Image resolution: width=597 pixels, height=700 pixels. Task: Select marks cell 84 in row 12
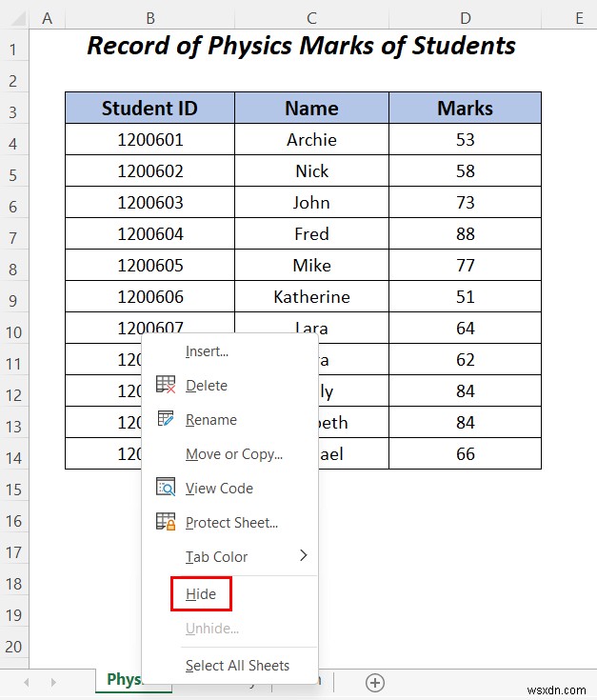[x=465, y=391]
